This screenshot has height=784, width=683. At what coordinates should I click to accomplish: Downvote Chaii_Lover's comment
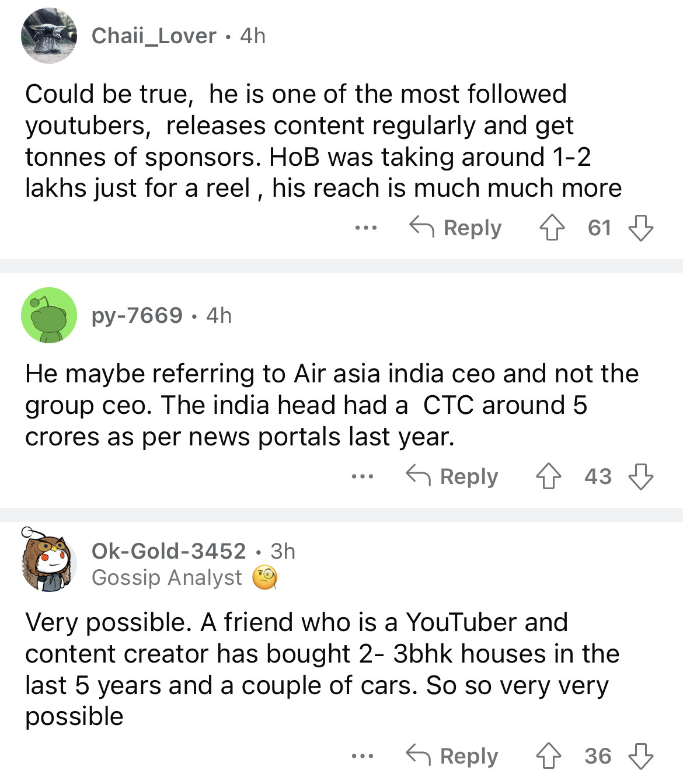click(x=640, y=228)
